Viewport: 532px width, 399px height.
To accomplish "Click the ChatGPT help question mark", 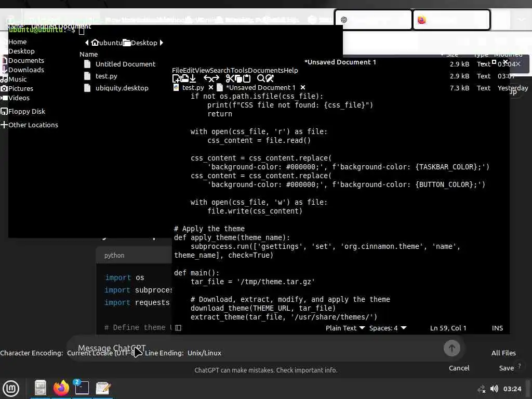I will pos(520,366).
